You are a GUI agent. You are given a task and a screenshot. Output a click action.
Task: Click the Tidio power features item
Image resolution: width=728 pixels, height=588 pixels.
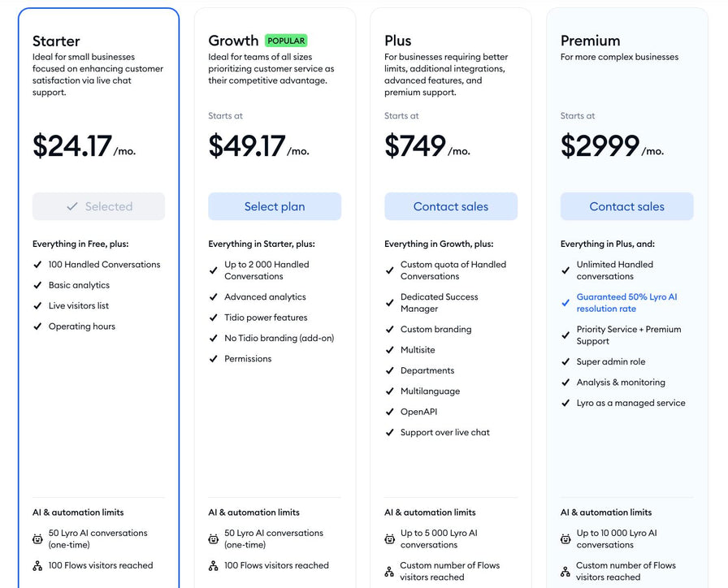click(x=266, y=318)
